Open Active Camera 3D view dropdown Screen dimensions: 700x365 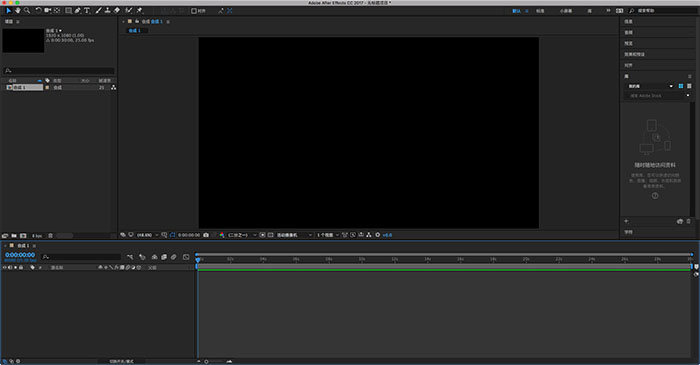point(294,235)
